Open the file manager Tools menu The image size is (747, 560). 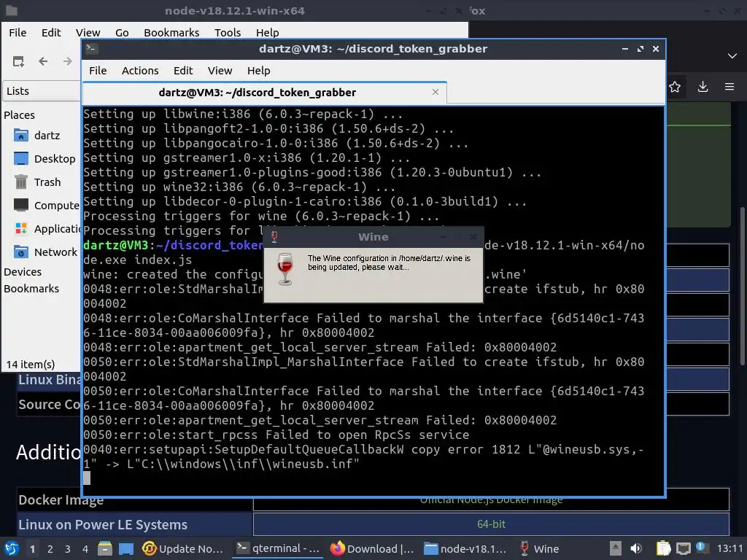(228, 32)
